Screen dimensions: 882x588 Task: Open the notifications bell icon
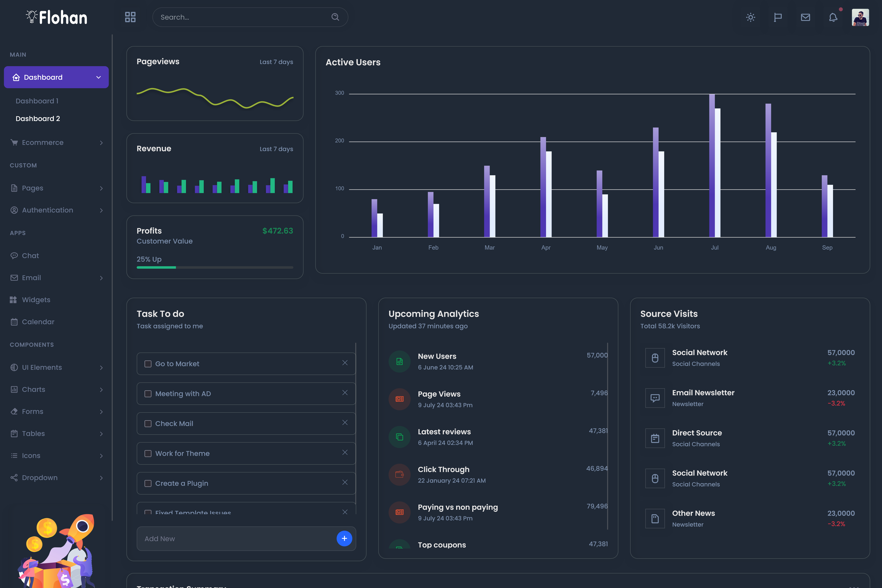point(833,17)
